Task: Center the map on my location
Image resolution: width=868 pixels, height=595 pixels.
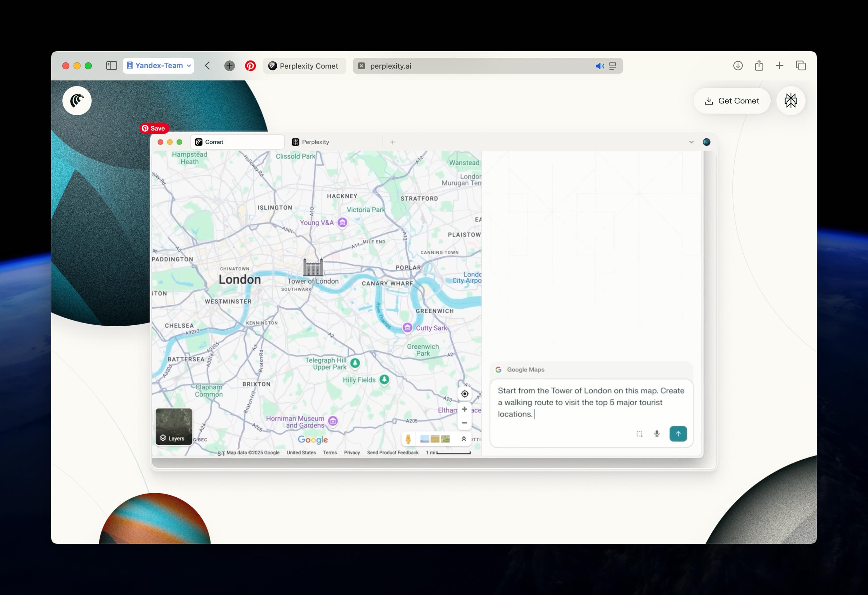Action: pyautogui.click(x=464, y=394)
